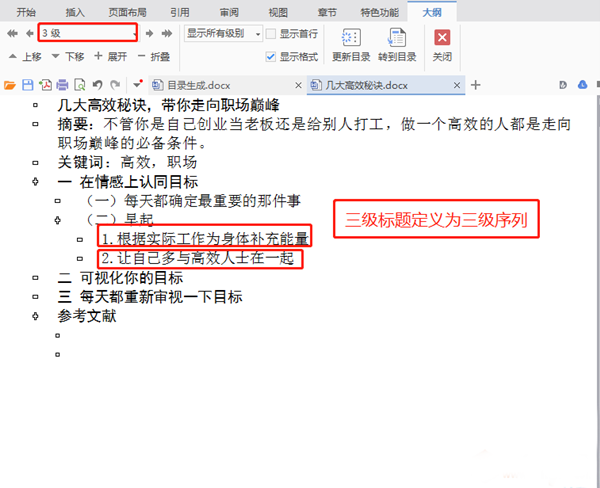Collapse the 一 在情感上认同目标 heading
The image size is (600, 488).
[37, 182]
